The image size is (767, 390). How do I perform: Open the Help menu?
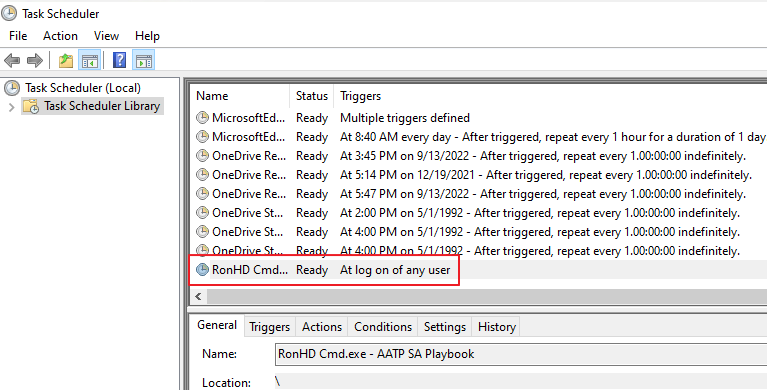click(x=147, y=36)
